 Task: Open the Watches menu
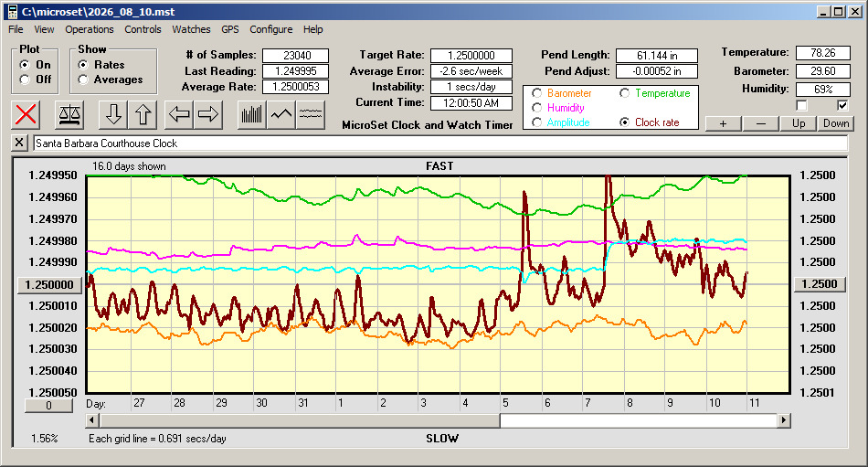point(191,29)
